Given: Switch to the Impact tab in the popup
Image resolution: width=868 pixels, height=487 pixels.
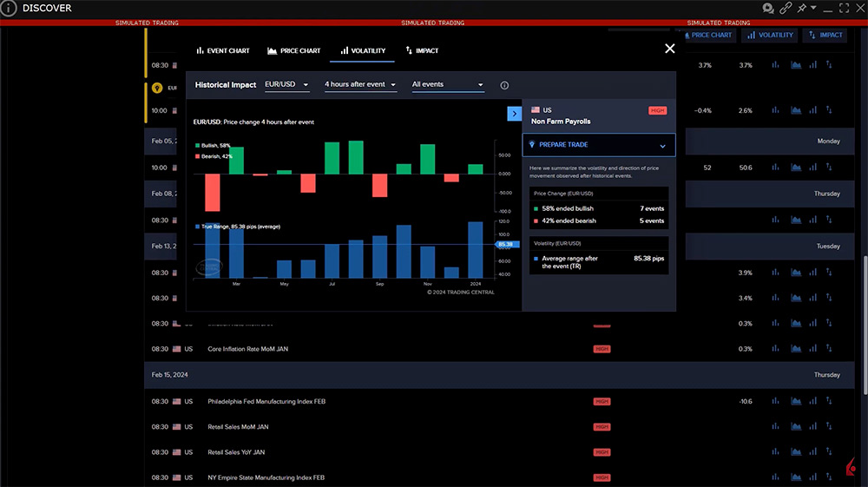Looking at the screenshot, I should pyautogui.click(x=422, y=50).
